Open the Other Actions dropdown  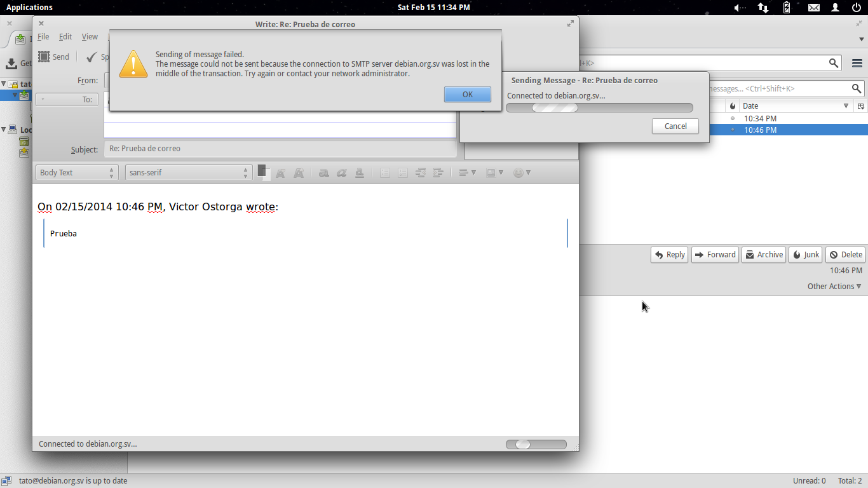pos(834,287)
